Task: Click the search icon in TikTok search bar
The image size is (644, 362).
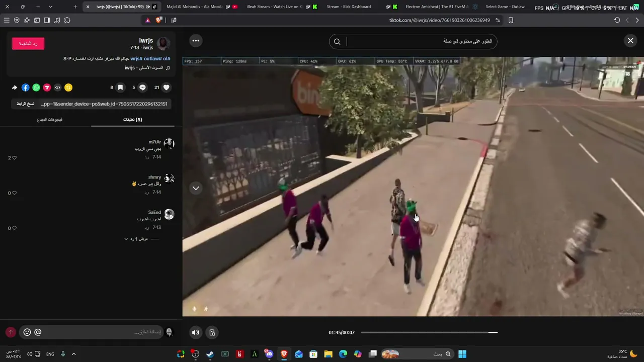Action: click(337, 42)
